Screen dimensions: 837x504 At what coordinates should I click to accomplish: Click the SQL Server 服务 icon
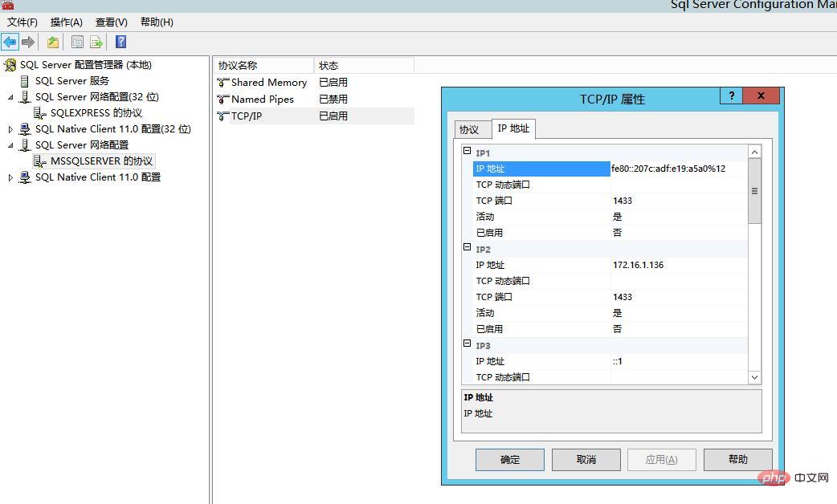(25, 81)
